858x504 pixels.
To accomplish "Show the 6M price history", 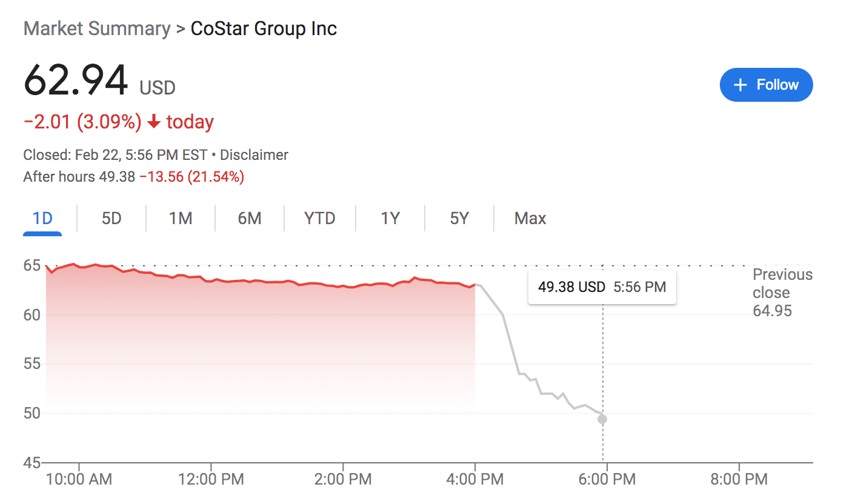I will [x=250, y=218].
